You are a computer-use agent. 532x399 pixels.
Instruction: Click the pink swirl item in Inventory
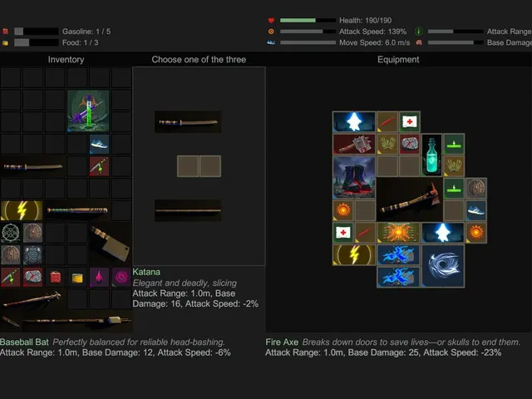[121, 277]
